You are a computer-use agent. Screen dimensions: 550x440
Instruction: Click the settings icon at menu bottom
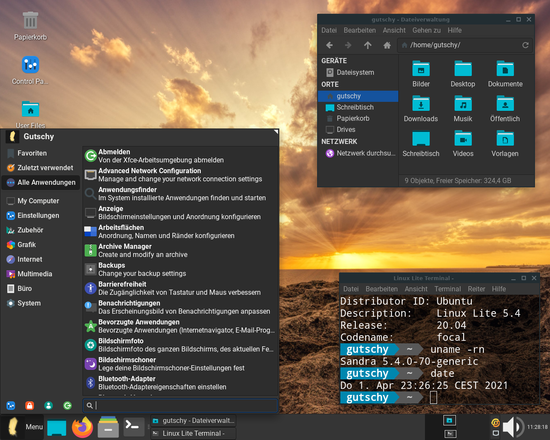(11, 406)
